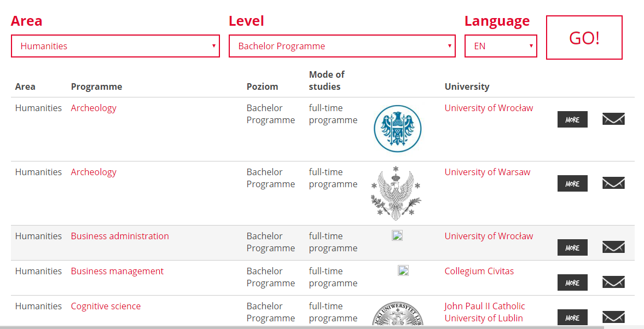The height and width of the screenshot is (329, 644).
Task: Open John Paul II Catholic University of Lublin link
Action: 485,312
